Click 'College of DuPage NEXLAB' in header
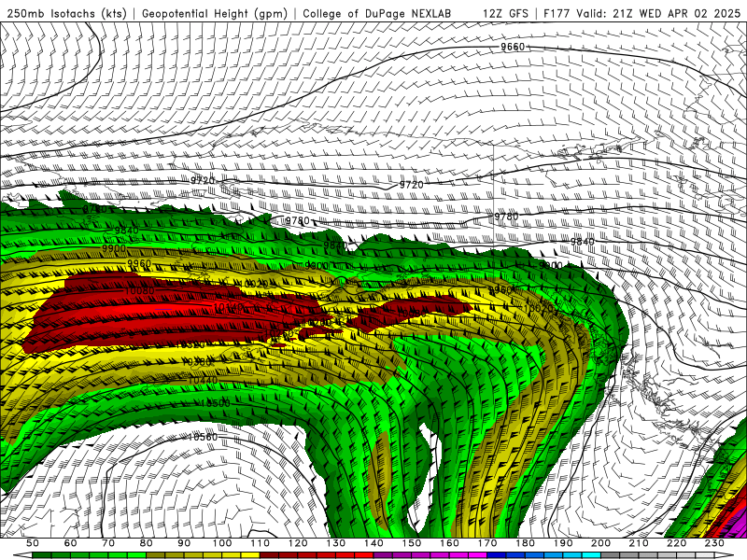Viewport: 747px width, 560px height. (x=377, y=13)
